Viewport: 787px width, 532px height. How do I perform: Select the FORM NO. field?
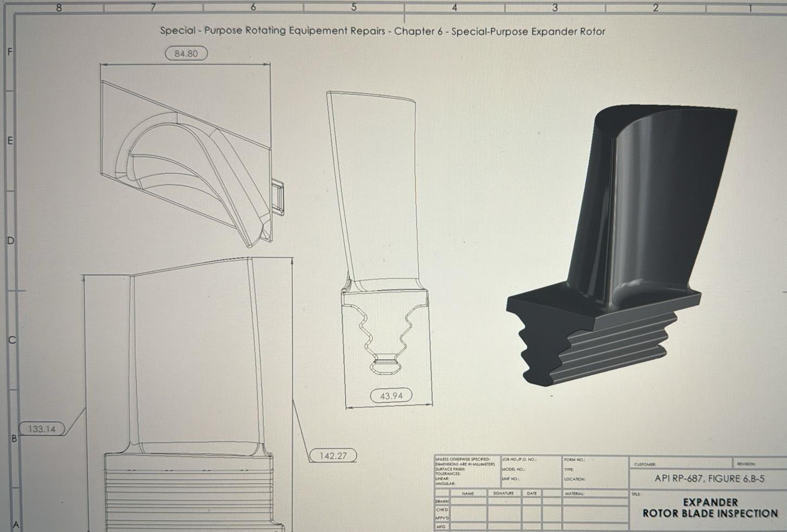coord(595,460)
